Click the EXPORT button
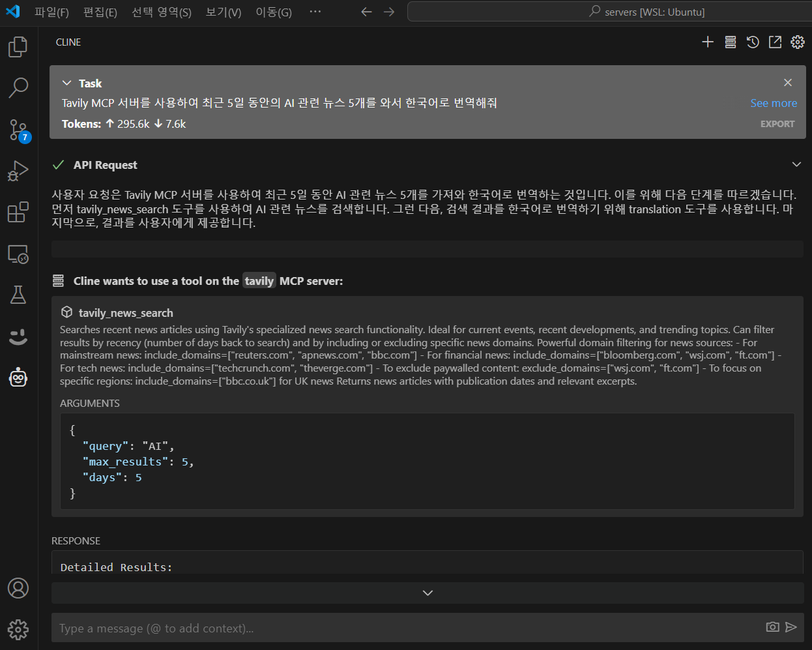Viewport: 812px width, 650px height. pos(777,124)
